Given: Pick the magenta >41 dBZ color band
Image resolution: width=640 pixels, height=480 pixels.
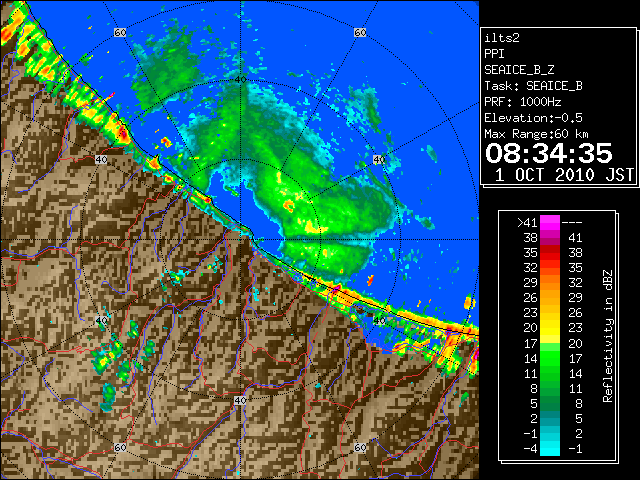Looking at the screenshot, I should point(550,223).
